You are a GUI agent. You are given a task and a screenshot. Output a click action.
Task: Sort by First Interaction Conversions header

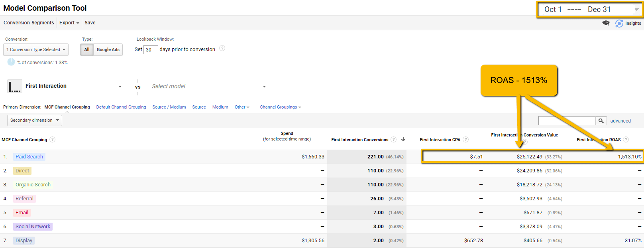coord(359,140)
